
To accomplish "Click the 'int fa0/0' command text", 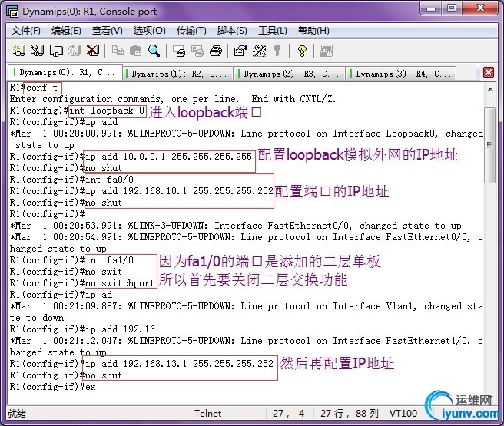I will pos(109,180).
